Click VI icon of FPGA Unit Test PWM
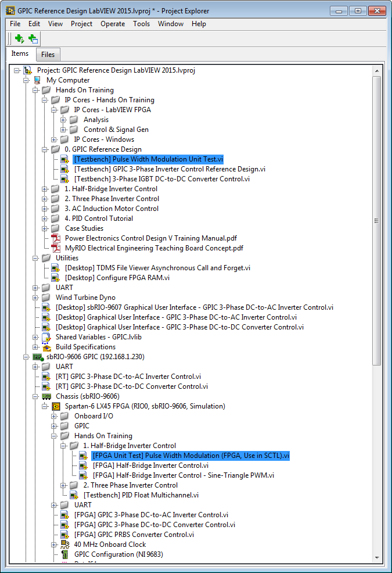The height and width of the screenshot is (573, 392). tap(83, 456)
